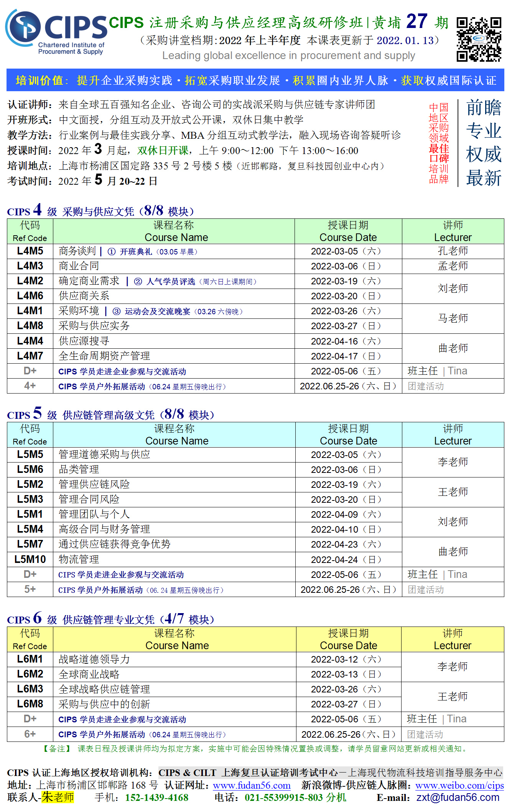Select the L5M6 code cell
512x812 pixels.
[x=30, y=469]
